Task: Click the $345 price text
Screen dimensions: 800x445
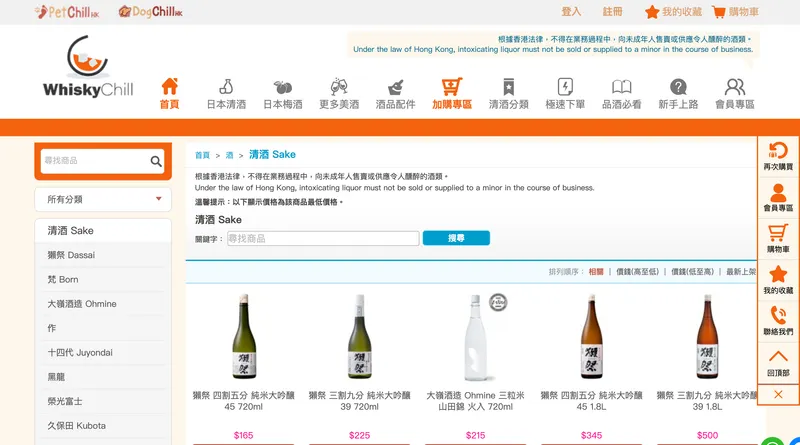Action: click(x=591, y=435)
